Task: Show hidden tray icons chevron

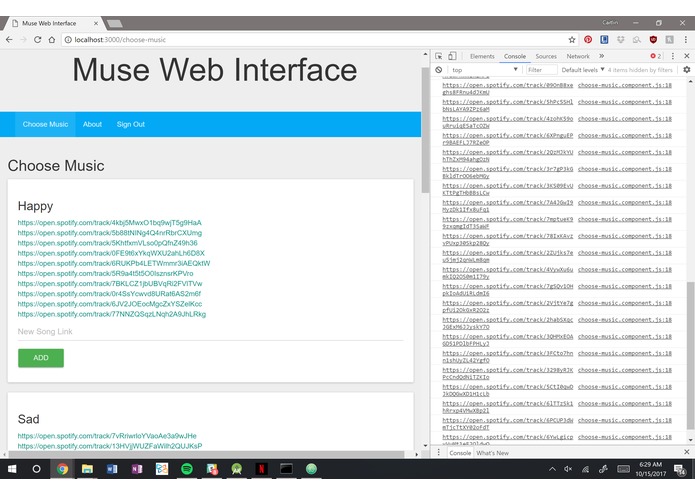Action: click(552, 469)
